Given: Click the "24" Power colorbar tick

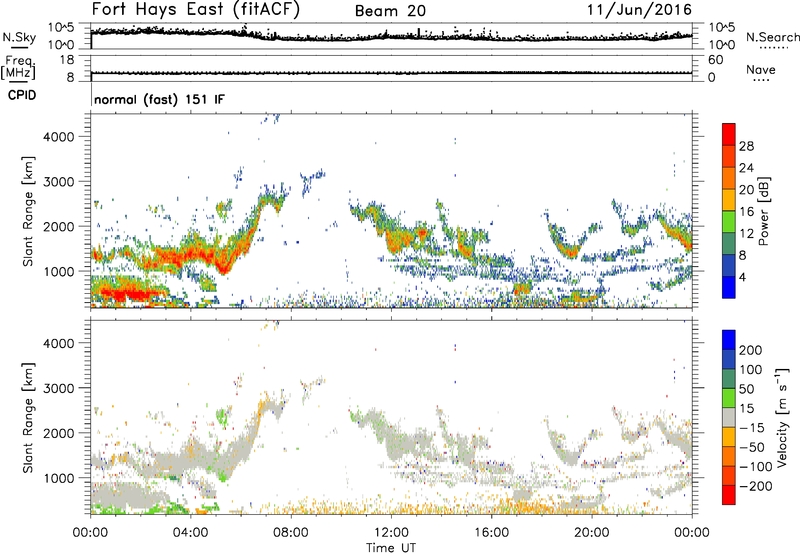Looking at the screenshot, I should click(746, 168).
